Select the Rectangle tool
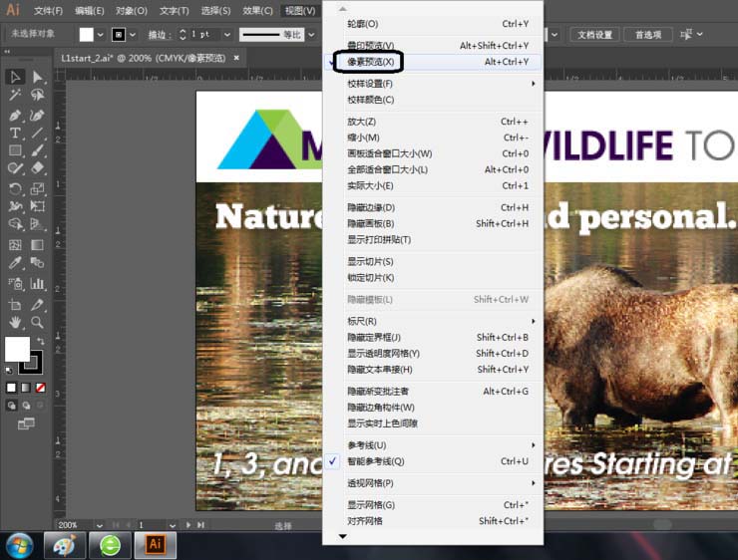This screenshot has width=738, height=560. click(x=15, y=150)
